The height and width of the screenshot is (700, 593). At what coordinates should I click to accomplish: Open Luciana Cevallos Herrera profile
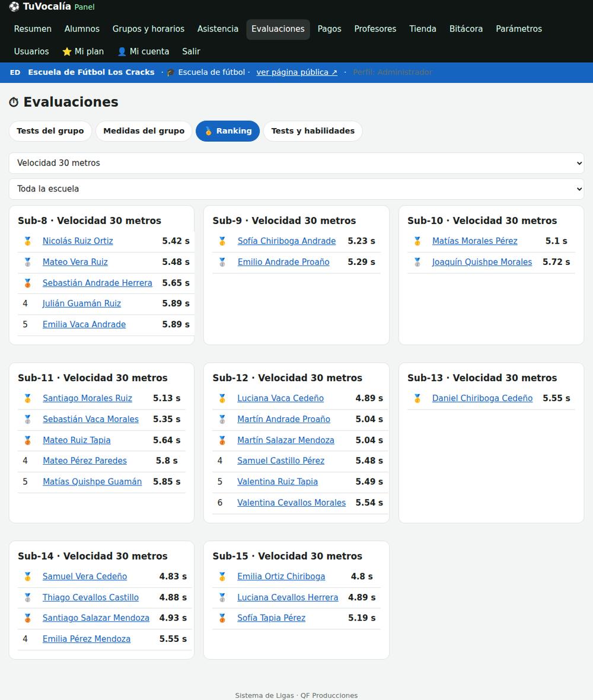(288, 597)
